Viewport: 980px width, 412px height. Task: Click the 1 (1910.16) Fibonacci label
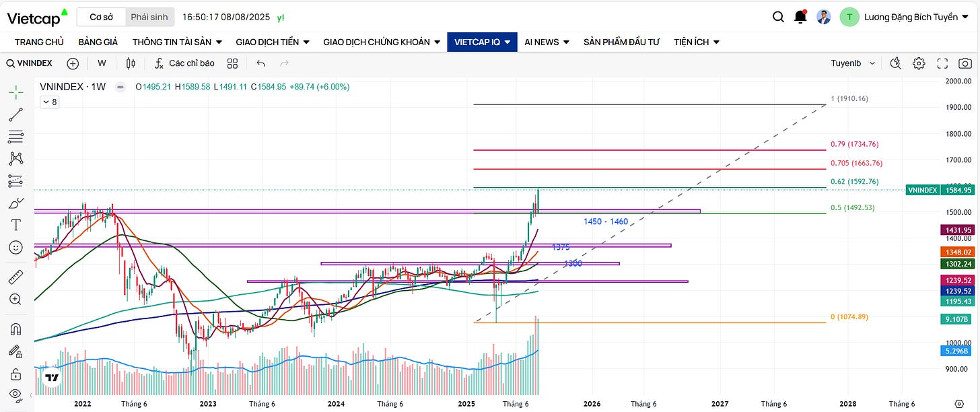coord(849,99)
